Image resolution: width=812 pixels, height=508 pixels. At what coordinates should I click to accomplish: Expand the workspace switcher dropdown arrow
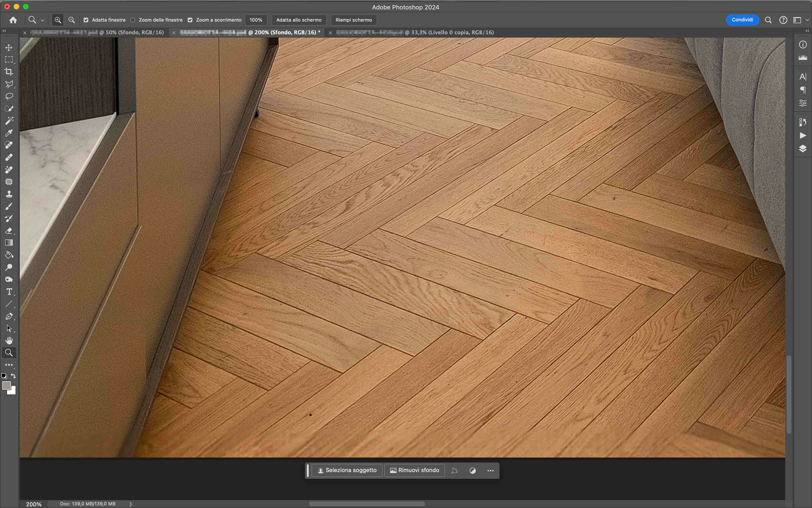[x=807, y=20]
